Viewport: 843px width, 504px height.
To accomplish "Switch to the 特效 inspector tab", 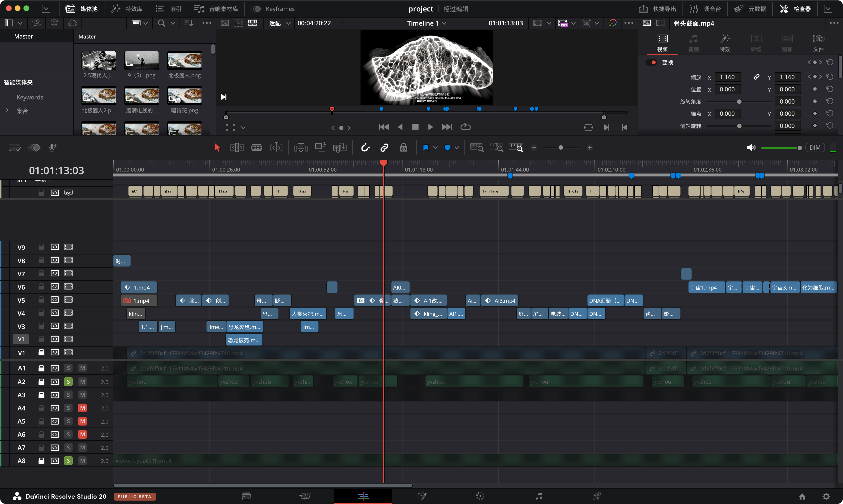I will [x=724, y=43].
